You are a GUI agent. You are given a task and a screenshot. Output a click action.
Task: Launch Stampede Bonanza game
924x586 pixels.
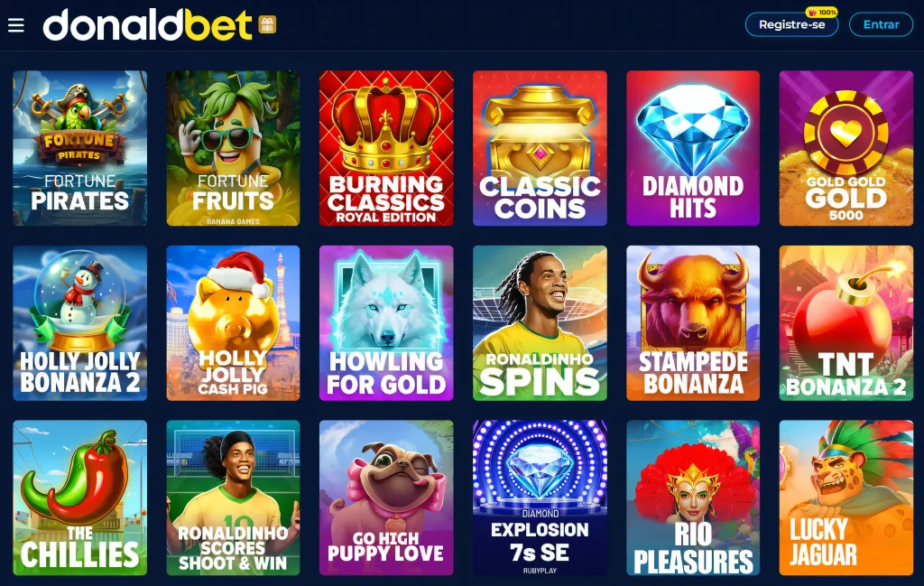tap(693, 323)
